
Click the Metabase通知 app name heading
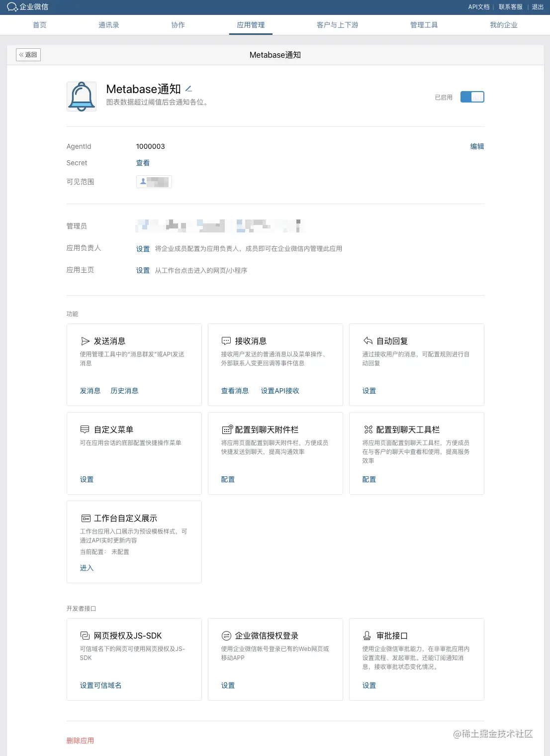coord(143,89)
